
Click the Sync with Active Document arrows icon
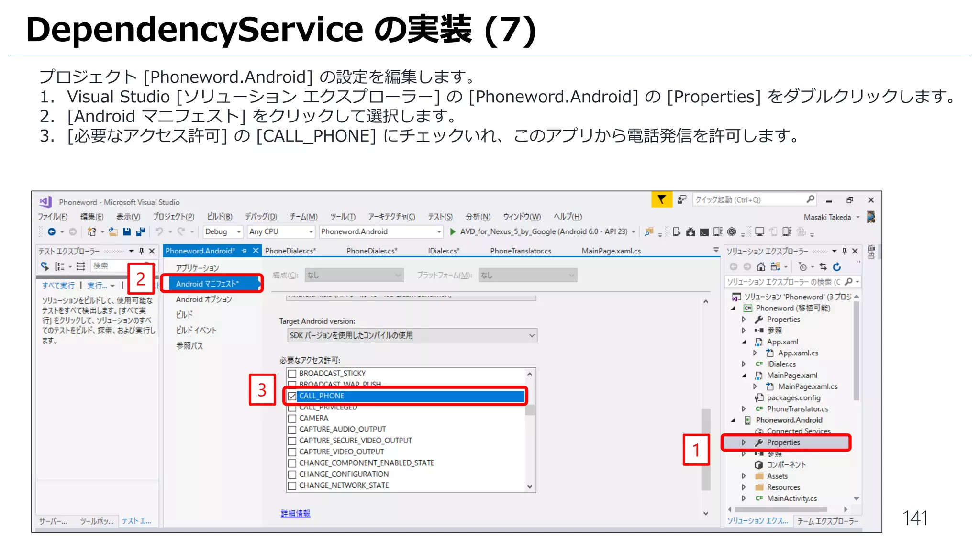pos(823,267)
